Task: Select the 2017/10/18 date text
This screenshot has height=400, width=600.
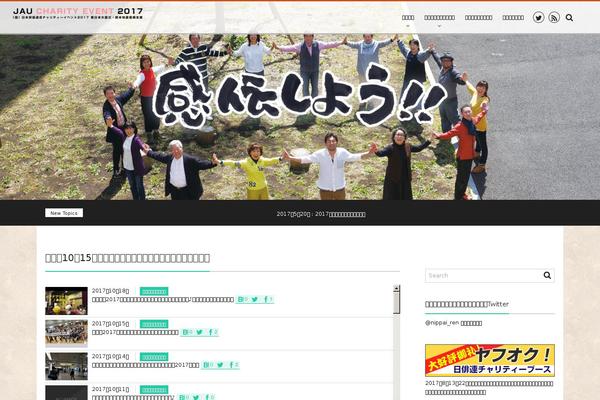Action: [x=111, y=291]
